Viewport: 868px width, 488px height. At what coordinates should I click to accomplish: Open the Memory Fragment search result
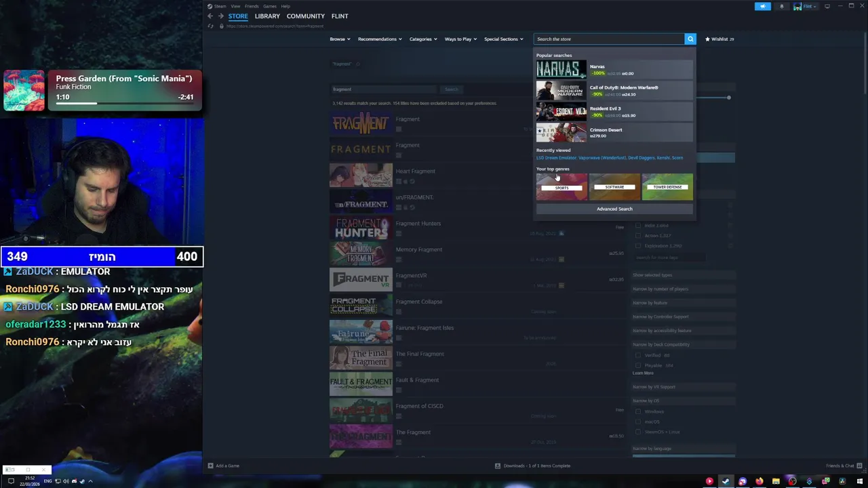478,254
